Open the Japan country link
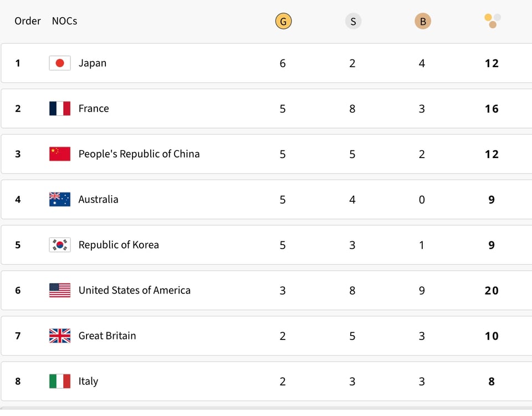 (x=93, y=63)
